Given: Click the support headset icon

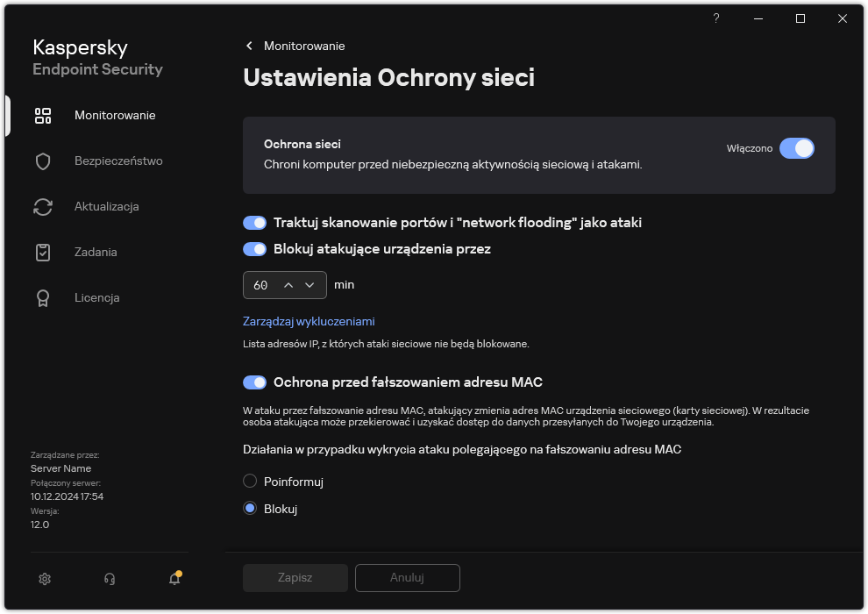Looking at the screenshot, I should [x=109, y=579].
